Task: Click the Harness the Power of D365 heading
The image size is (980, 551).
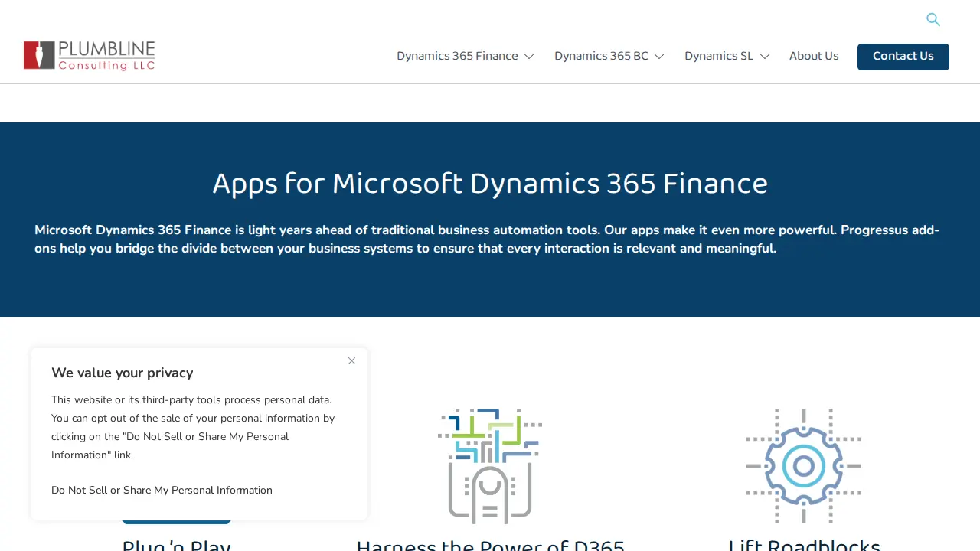Action: click(x=490, y=545)
